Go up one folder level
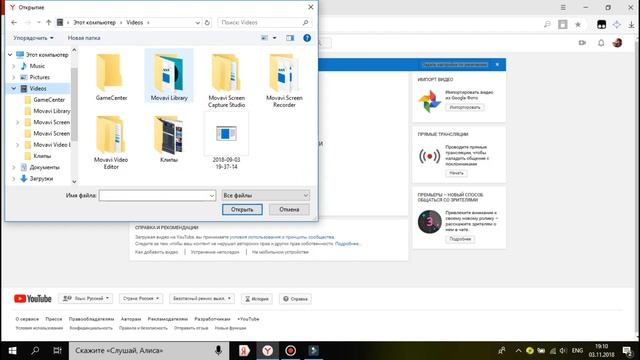 (49, 22)
